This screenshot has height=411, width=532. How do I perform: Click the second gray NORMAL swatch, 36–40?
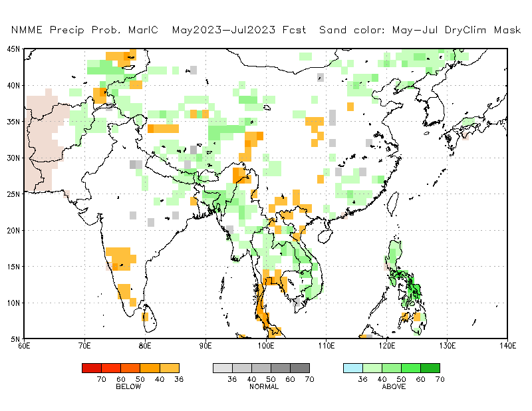(x=242, y=368)
